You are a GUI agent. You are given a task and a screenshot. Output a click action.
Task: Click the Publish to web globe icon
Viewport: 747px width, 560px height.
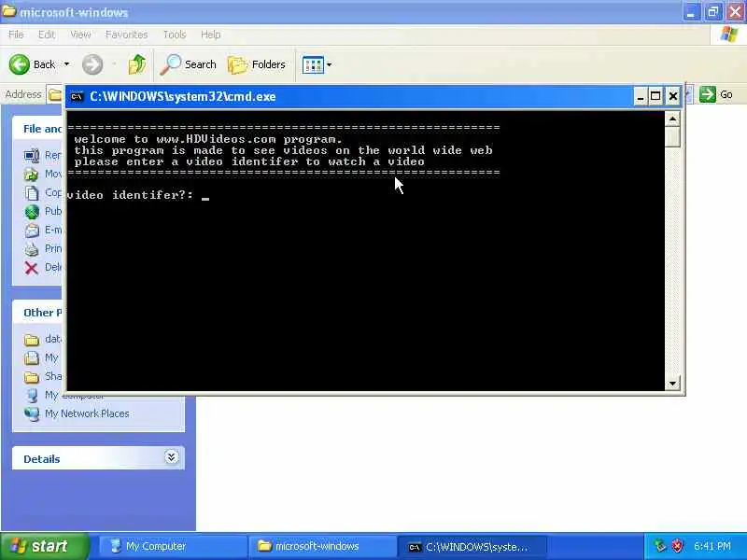pos(32,212)
